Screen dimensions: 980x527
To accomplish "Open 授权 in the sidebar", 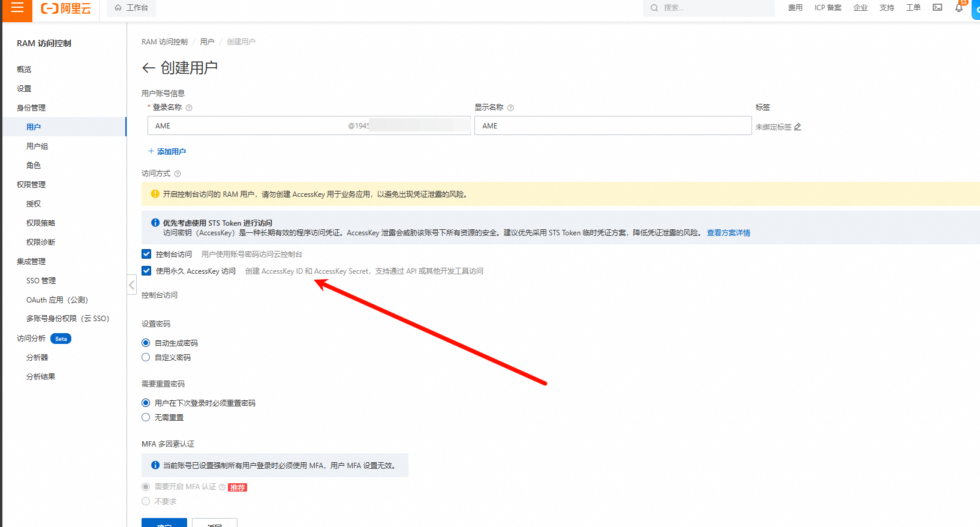I will coord(34,204).
